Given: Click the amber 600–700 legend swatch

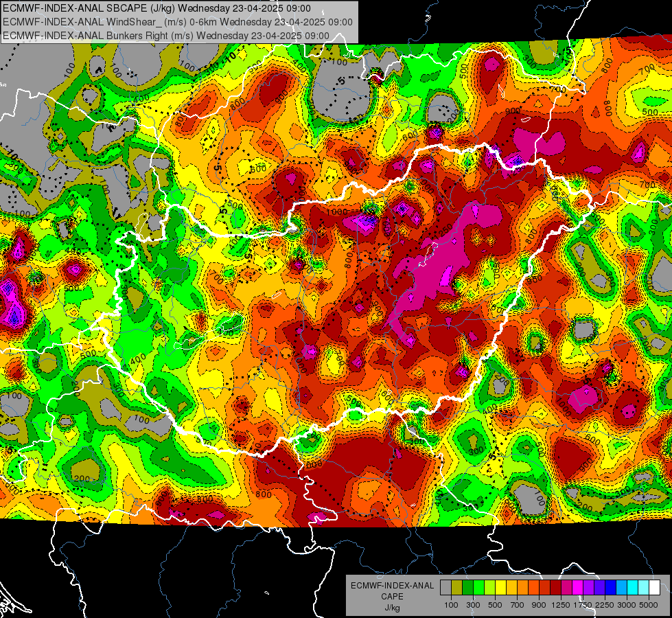Looking at the screenshot, I should [511, 588].
